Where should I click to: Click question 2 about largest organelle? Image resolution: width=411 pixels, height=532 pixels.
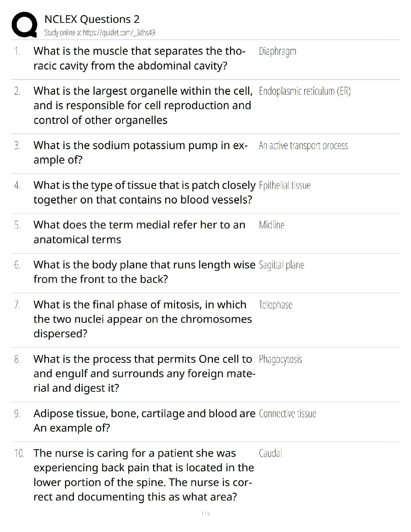tap(143, 105)
